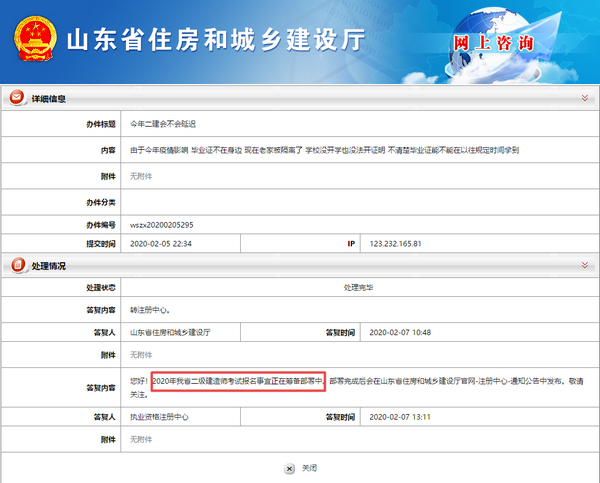Click the 网上咨询 banner graphic
The image size is (600, 483).
[493, 43]
